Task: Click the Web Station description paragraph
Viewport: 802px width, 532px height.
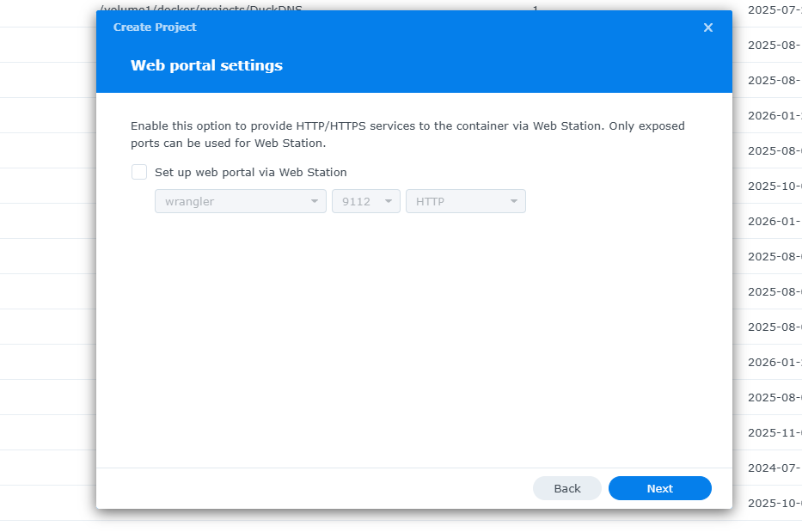Action: 407,134
